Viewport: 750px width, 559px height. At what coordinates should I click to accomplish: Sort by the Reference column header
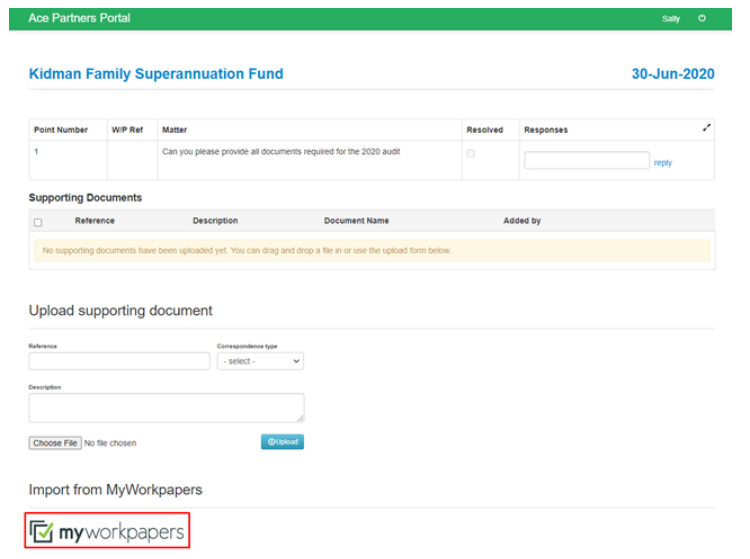(x=95, y=221)
